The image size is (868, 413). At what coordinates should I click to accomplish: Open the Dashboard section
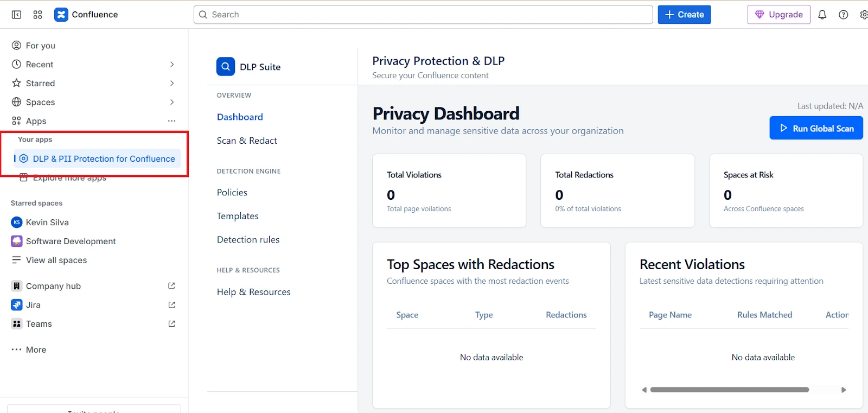[240, 117]
